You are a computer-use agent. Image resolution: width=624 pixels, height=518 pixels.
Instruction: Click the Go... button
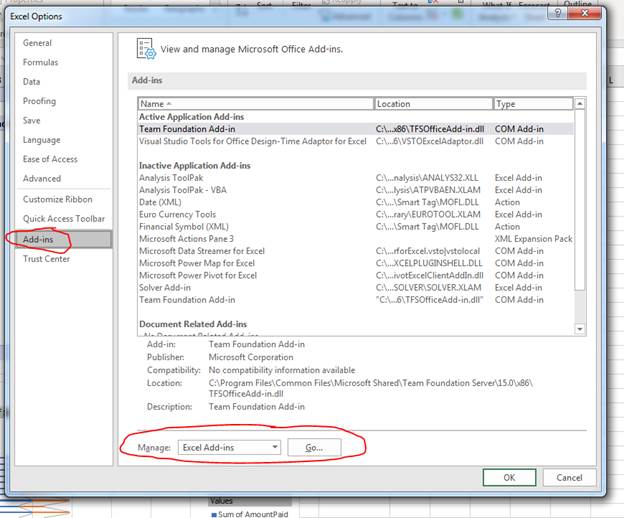click(314, 448)
